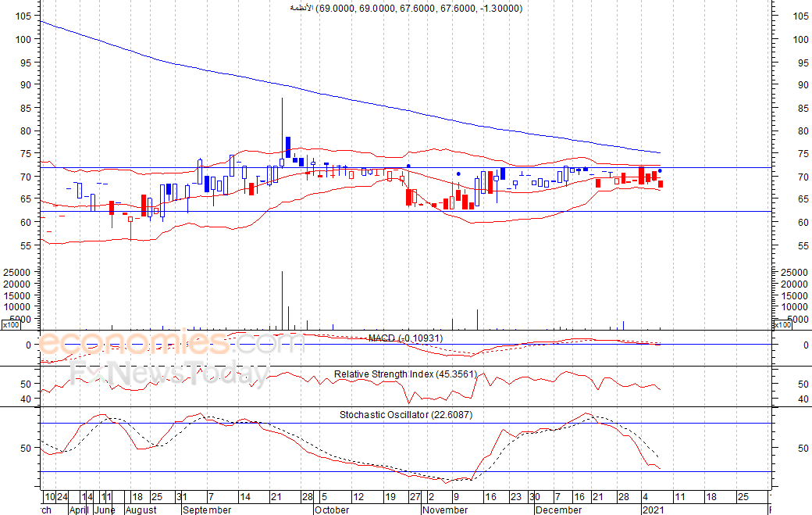Viewport: 812px width, 515px height.
Task: Select the date label 27 on time axis
Action: [415, 497]
